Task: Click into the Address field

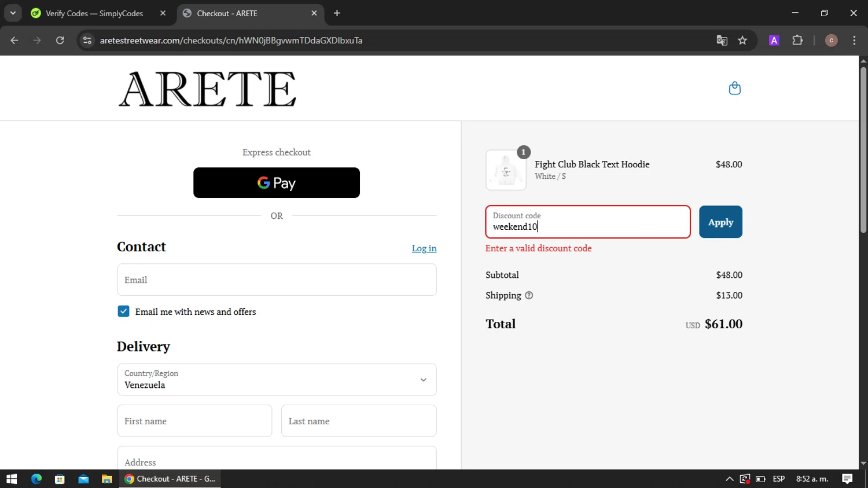Action: click(277, 458)
